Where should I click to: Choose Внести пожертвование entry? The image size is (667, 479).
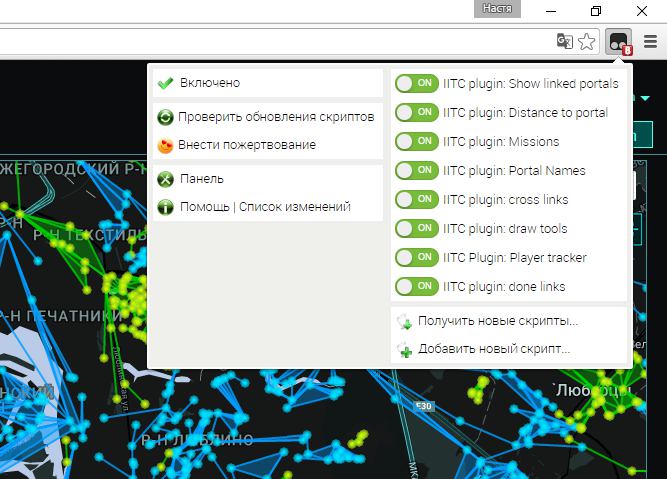point(268,145)
